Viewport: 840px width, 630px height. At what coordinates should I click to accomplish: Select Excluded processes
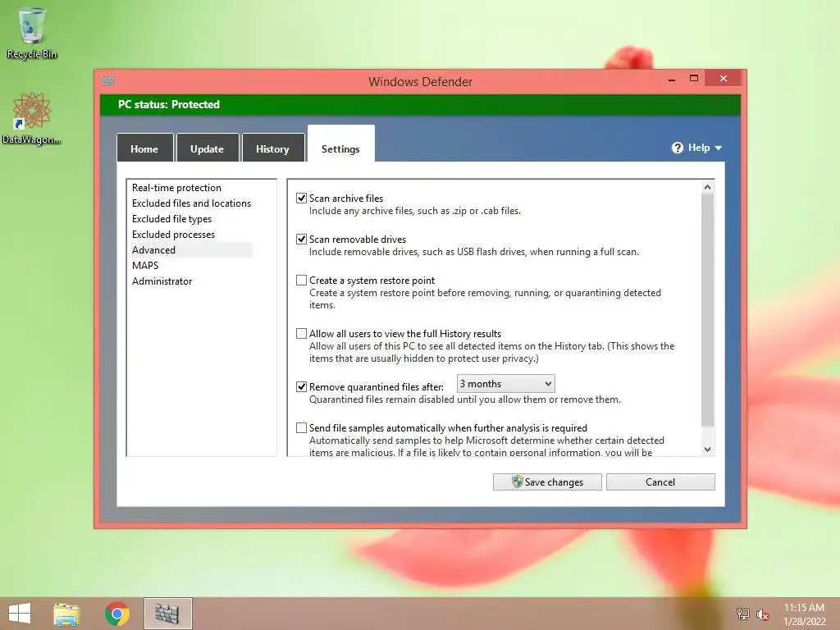coord(173,234)
